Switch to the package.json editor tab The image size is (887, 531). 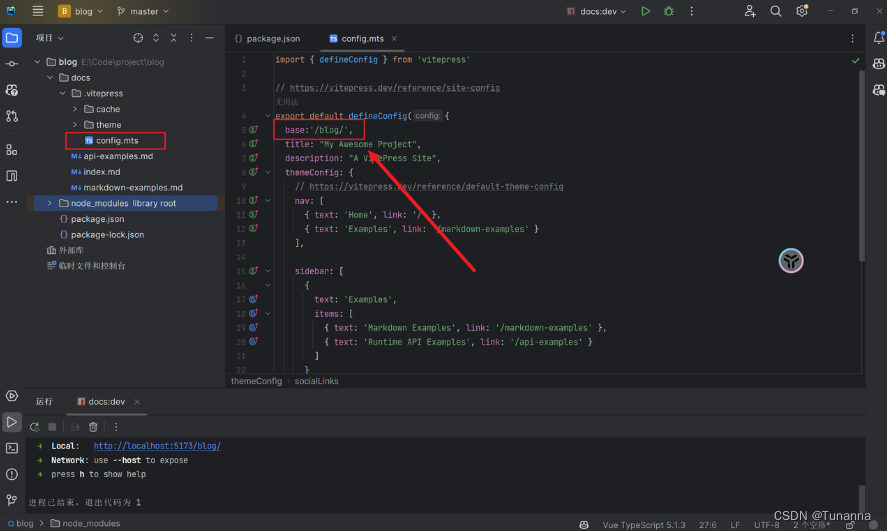pyautogui.click(x=268, y=38)
